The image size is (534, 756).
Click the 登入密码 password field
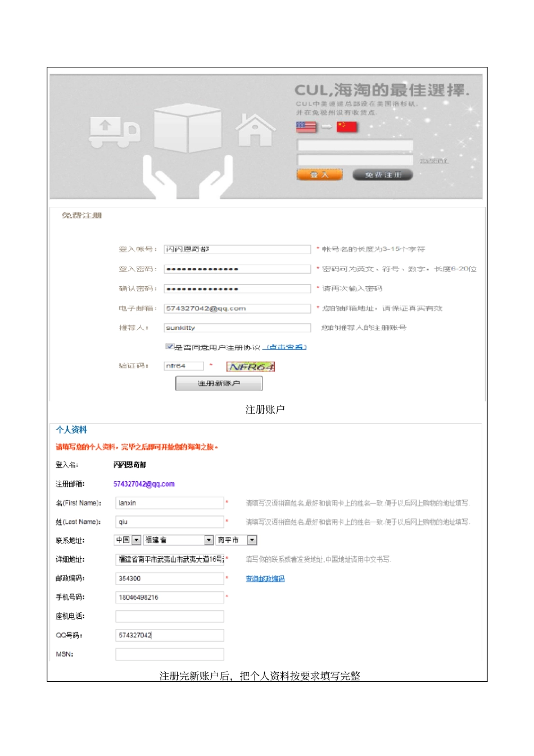[x=237, y=269]
